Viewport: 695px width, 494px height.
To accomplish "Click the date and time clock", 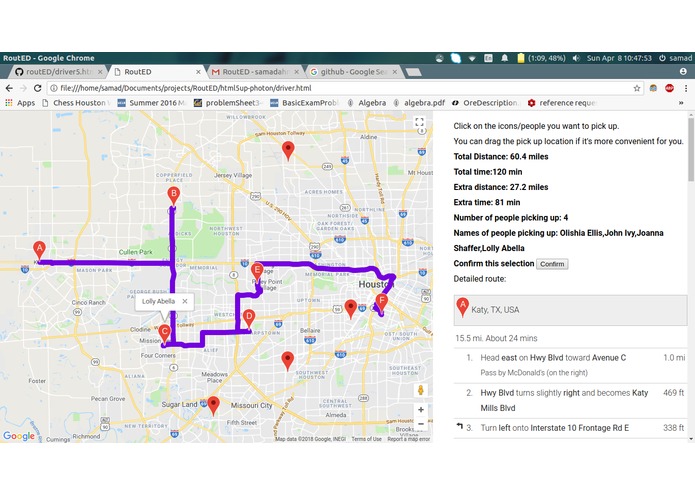I will point(619,58).
